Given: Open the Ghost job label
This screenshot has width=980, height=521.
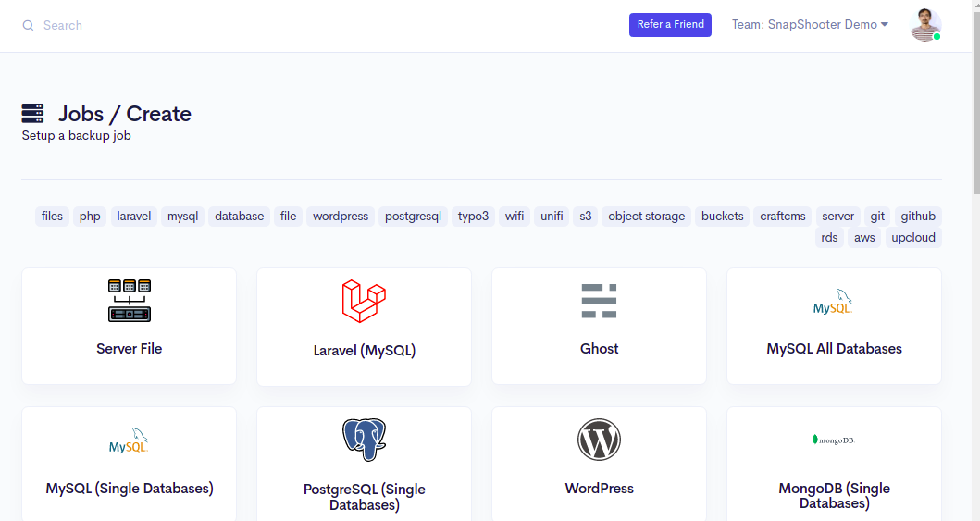Looking at the screenshot, I should pos(599,349).
